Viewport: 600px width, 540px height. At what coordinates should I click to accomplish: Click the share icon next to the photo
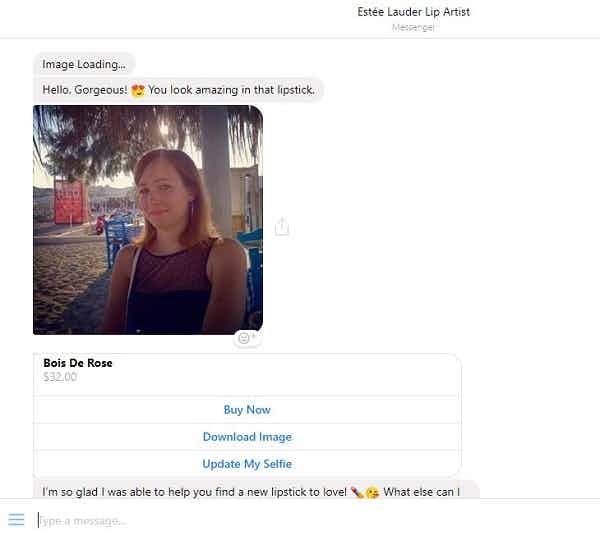click(282, 227)
